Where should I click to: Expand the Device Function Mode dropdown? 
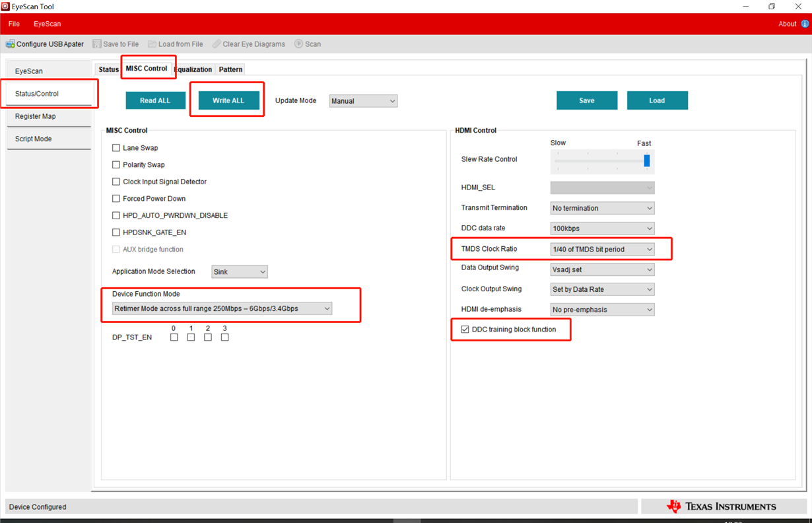[222, 308]
